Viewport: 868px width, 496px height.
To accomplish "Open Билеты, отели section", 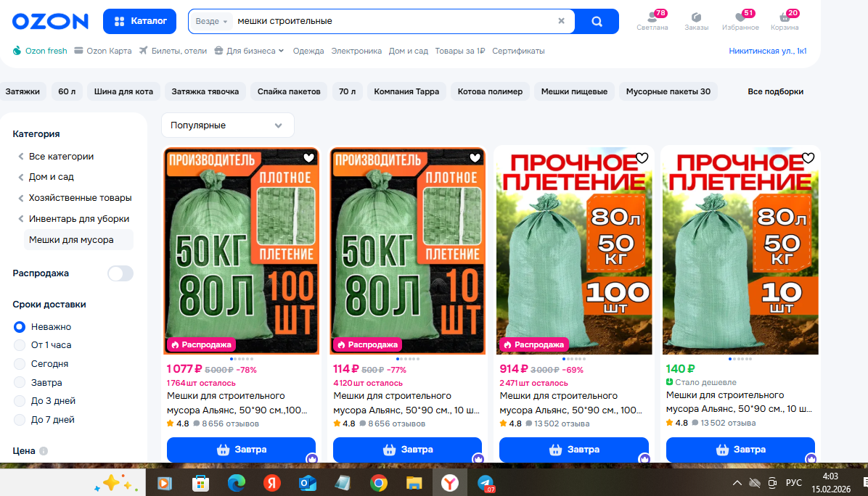I will pyautogui.click(x=173, y=51).
